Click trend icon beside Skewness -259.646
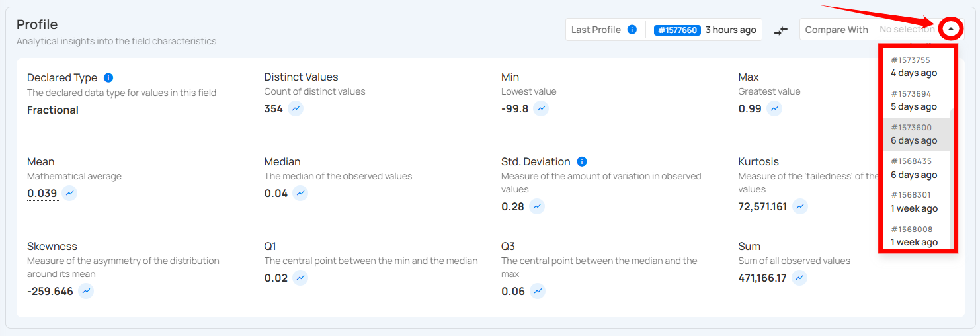 86,291
